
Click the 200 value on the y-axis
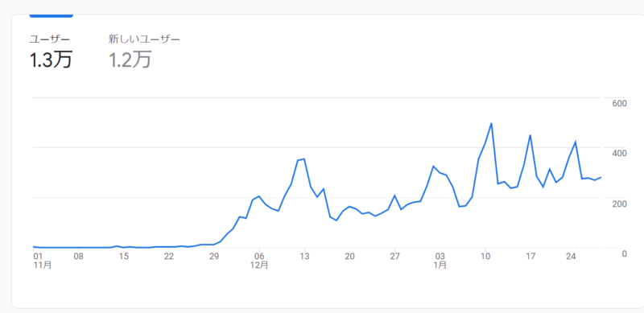619,204
